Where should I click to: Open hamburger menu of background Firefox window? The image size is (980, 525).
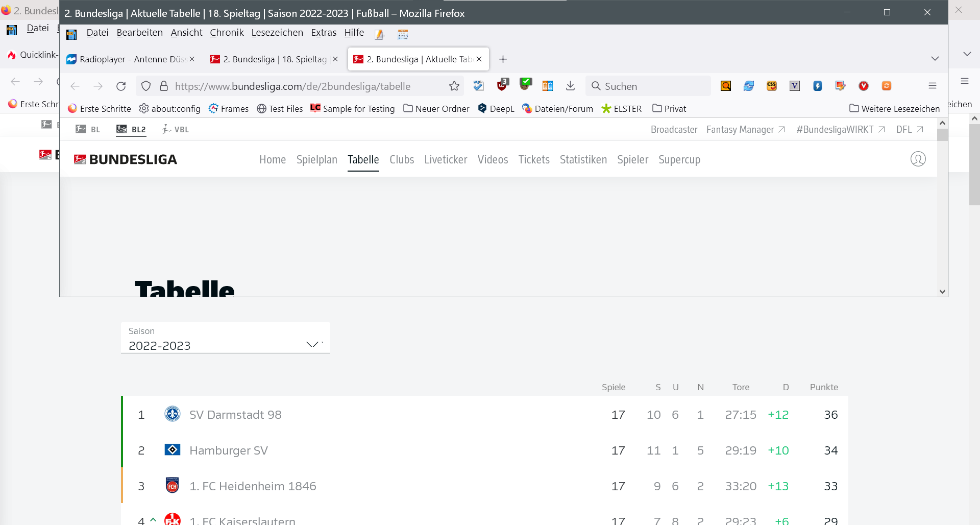pos(965,81)
